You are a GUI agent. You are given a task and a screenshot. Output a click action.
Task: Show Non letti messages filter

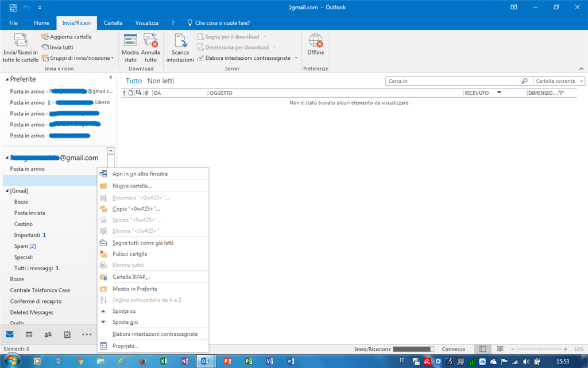tap(161, 80)
